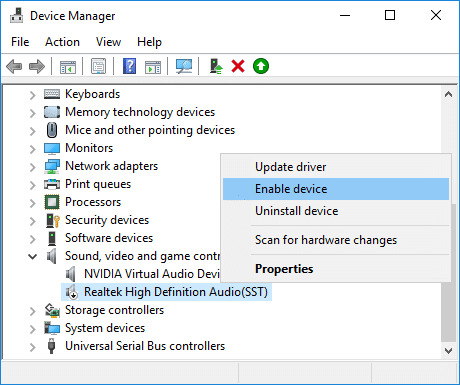Minimize the Device Manager window
The width and height of the screenshot is (460, 385).
pyautogui.click(x=345, y=15)
